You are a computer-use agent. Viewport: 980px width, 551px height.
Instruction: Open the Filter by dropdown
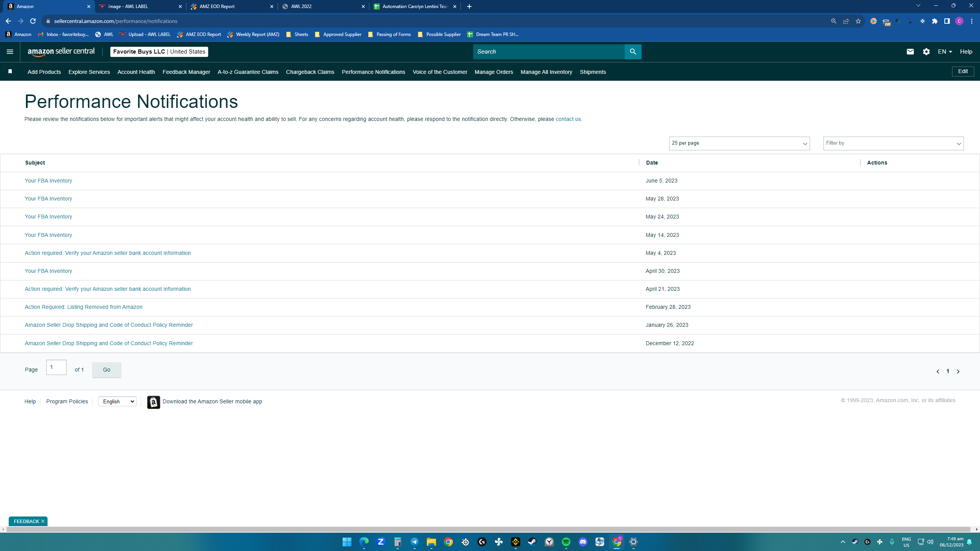click(x=893, y=143)
